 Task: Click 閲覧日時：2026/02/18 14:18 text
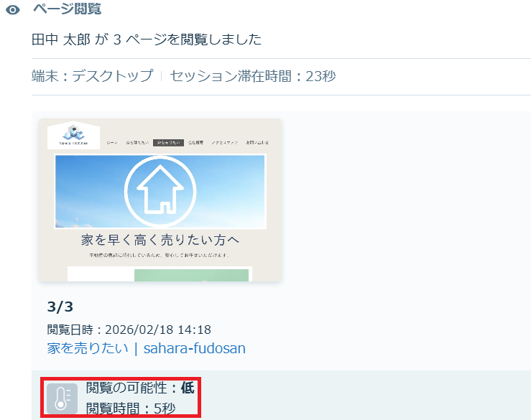coord(129,330)
